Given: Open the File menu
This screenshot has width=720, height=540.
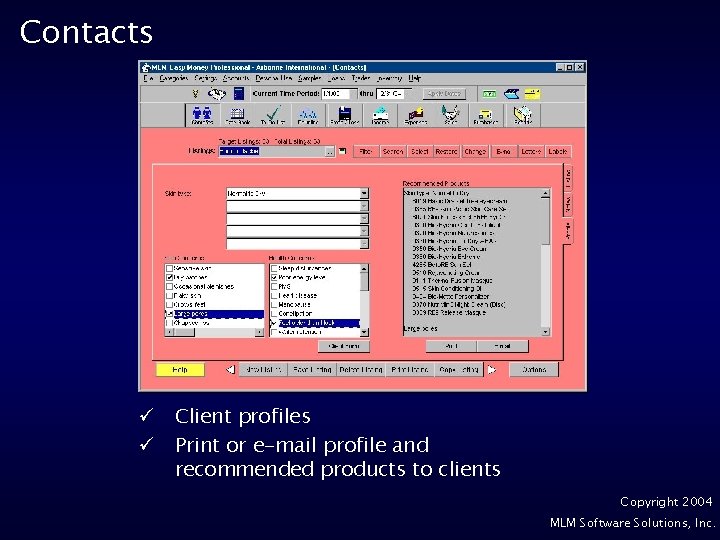Looking at the screenshot, I should coord(148,79).
